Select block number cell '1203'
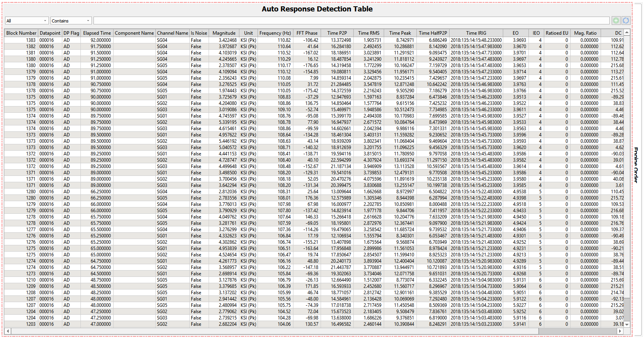The height and width of the screenshot is (338, 644). [x=21, y=324]
